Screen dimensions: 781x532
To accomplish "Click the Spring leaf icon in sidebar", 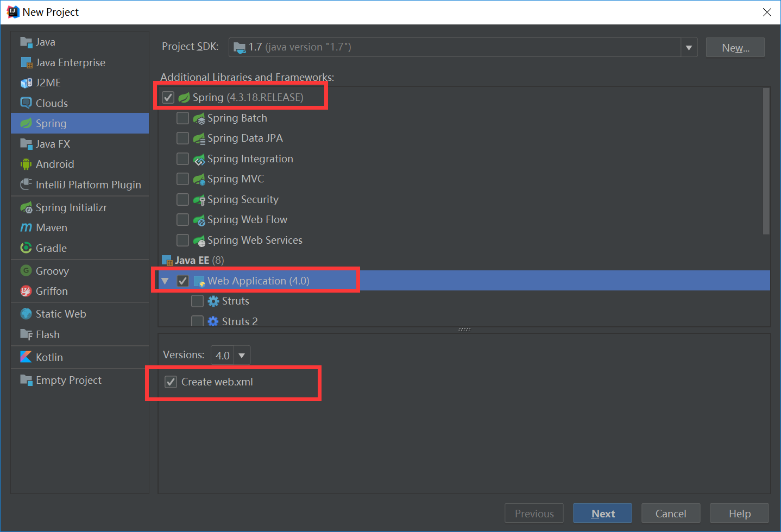I will 26,124.
